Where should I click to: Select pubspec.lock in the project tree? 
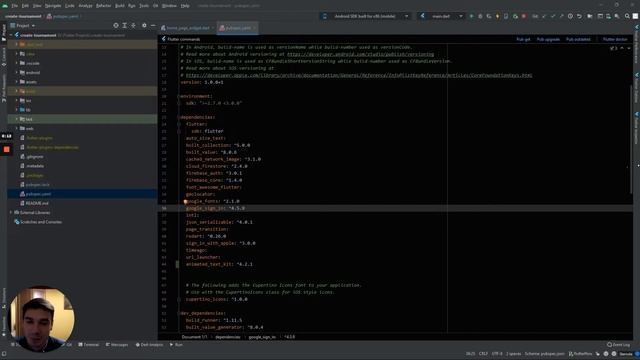38,184
